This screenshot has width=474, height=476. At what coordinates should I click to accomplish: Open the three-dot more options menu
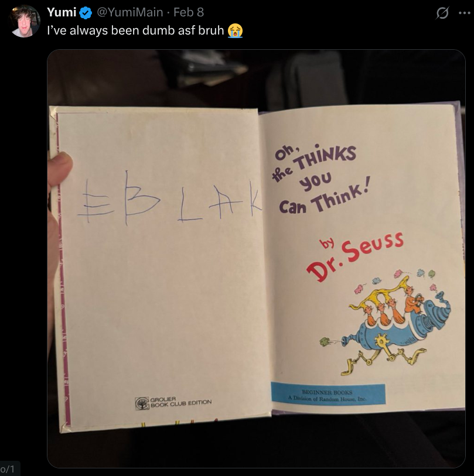click(465, 13)
